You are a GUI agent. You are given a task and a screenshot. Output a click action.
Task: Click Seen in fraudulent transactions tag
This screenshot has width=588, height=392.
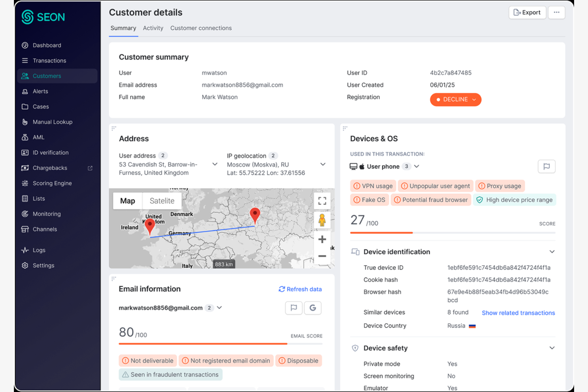[x=170, y=375]
